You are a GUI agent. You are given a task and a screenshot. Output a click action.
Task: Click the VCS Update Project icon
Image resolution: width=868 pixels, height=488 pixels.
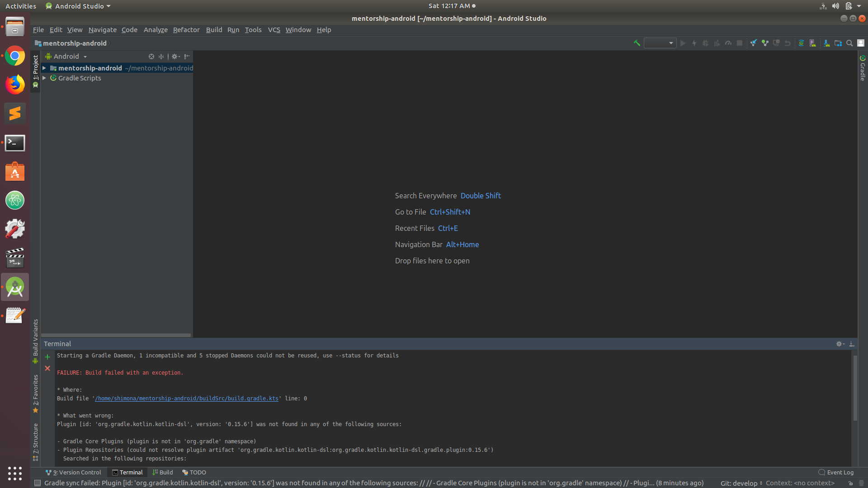pyautogui.click(x=754, y=43)
